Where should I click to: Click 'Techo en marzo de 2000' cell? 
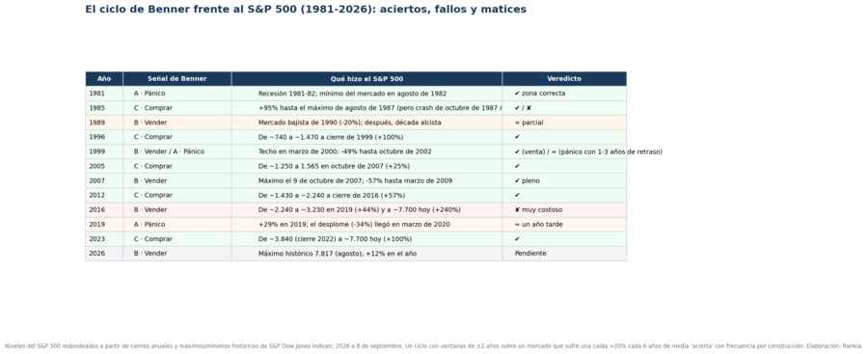point(366,151)
